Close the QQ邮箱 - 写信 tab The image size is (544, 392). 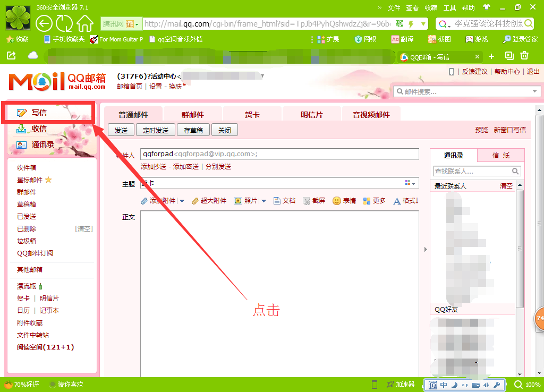[477, 56]
